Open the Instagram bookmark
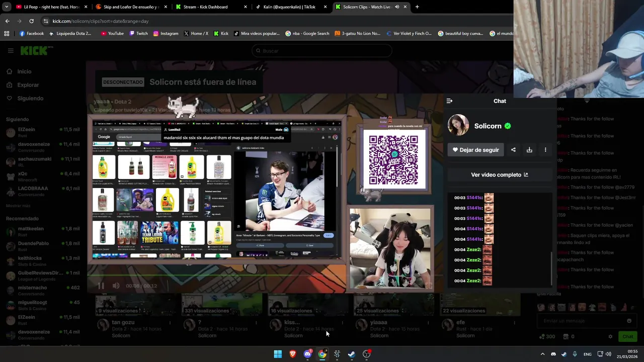The width and height of the screenshot is (644, 362). [166, 34]
